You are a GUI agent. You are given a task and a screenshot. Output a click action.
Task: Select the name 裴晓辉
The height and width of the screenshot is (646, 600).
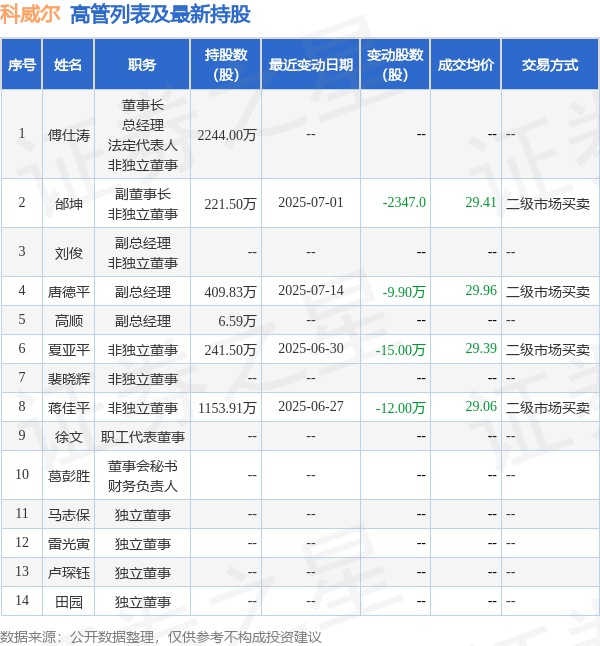pyautogui.click(x=68, y=379)
